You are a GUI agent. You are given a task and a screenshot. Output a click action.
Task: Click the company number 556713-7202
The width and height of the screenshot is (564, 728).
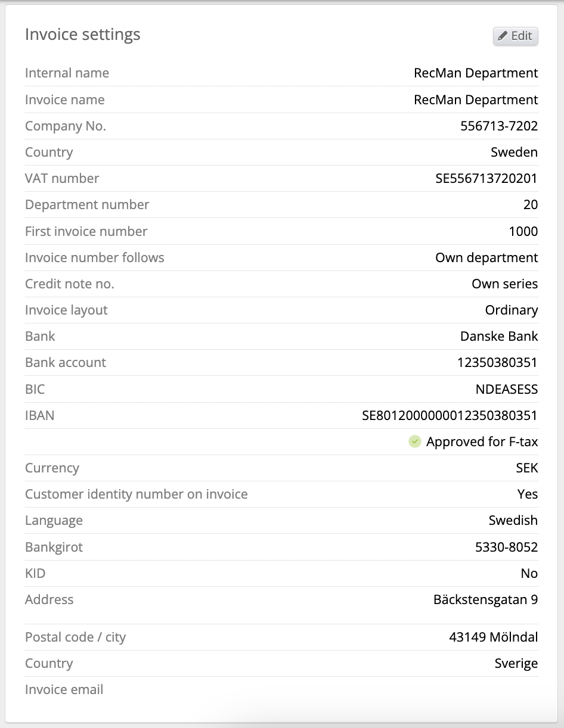click(499, 126)
